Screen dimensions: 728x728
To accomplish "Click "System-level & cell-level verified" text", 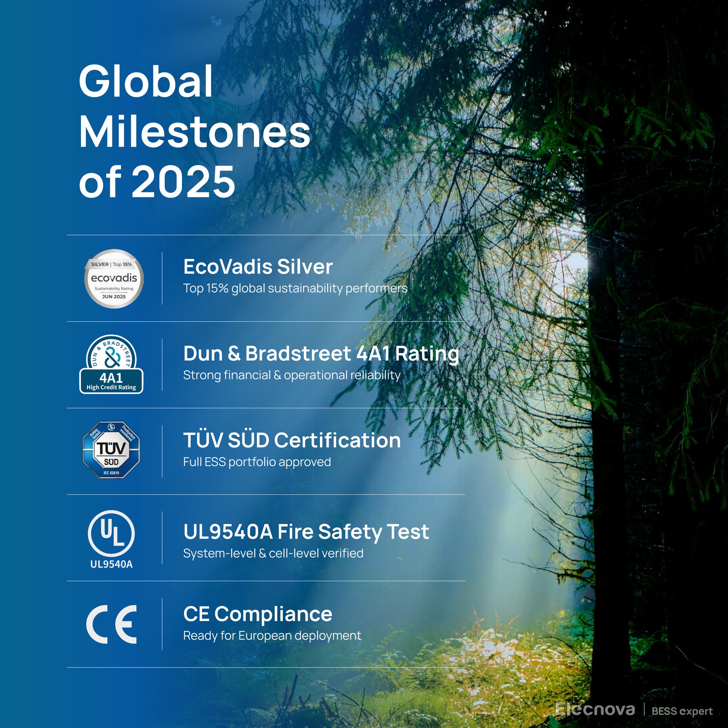I will coord(273,553).
